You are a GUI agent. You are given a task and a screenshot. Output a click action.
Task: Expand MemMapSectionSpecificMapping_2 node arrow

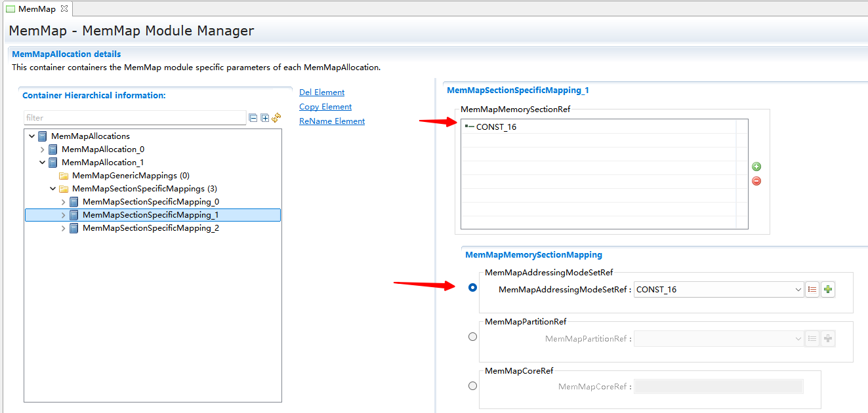(64, 228)
